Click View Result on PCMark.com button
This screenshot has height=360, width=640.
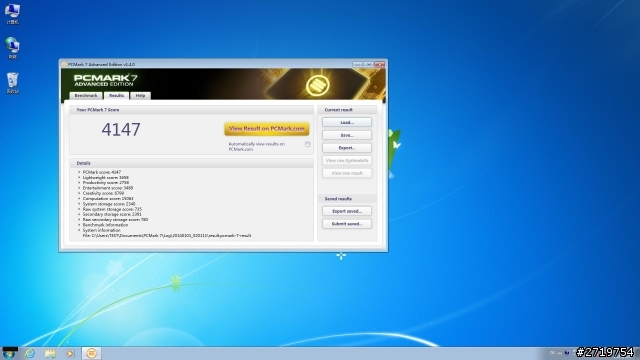click(267, 129)
